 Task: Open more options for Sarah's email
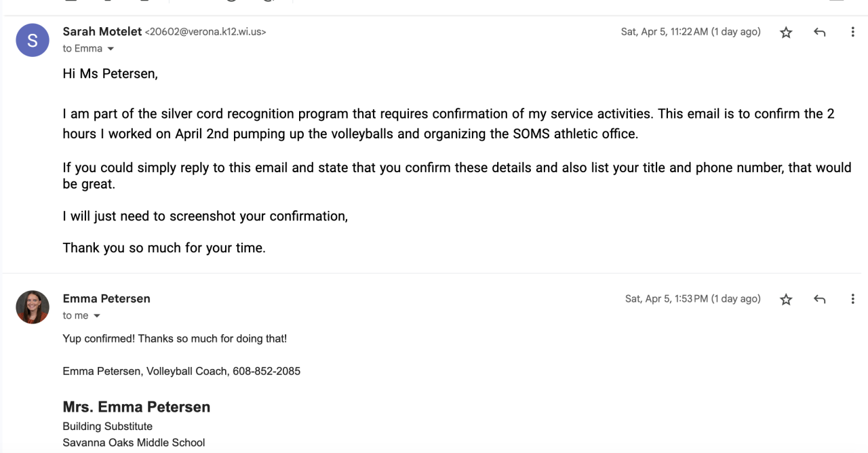tap(852, 33)
